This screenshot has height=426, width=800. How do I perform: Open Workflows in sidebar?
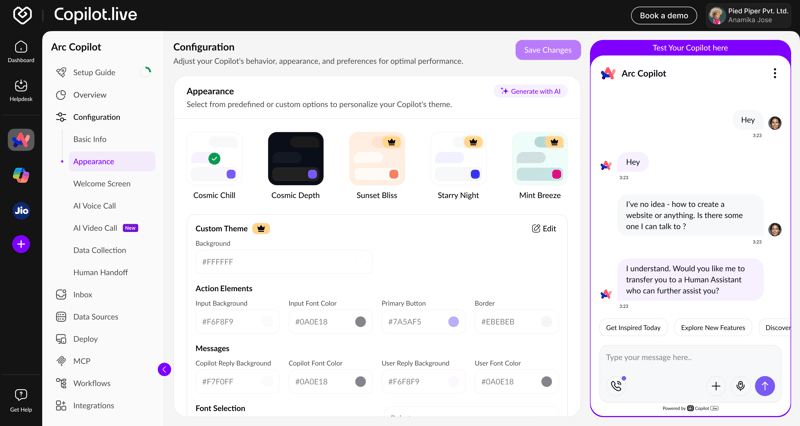(92, 383)
